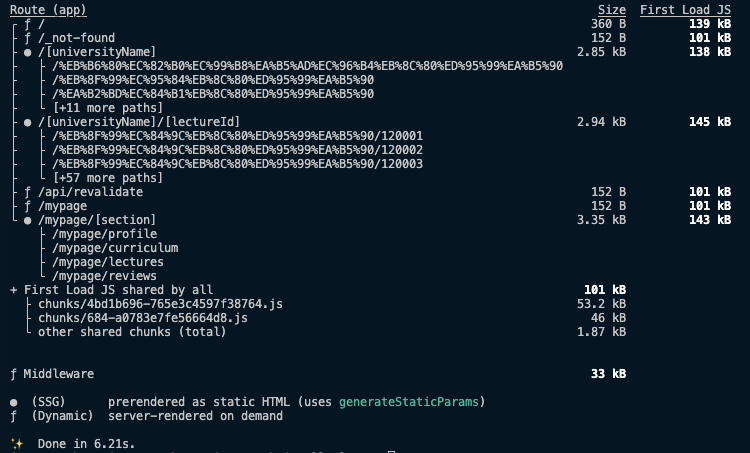Click the chunks/4bd1b696-765e3c4597f38764.js file name

pos(160,304)
